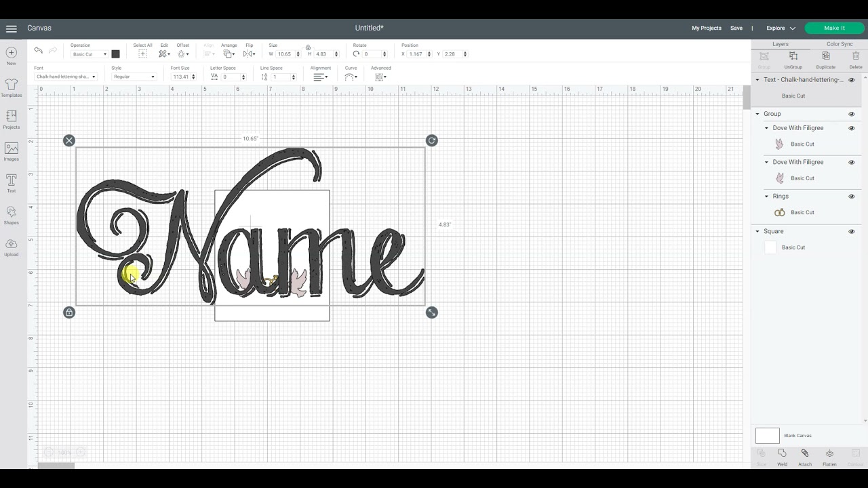Click the unlock proportions handle on selection
Screen dimensions: 868x488
point(69,312)
